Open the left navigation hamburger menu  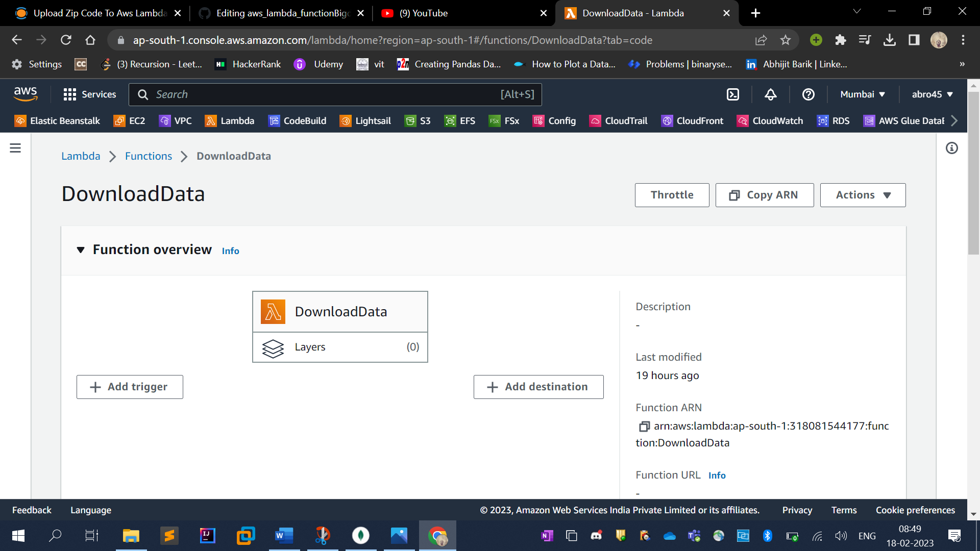click(x=15, y=147)
